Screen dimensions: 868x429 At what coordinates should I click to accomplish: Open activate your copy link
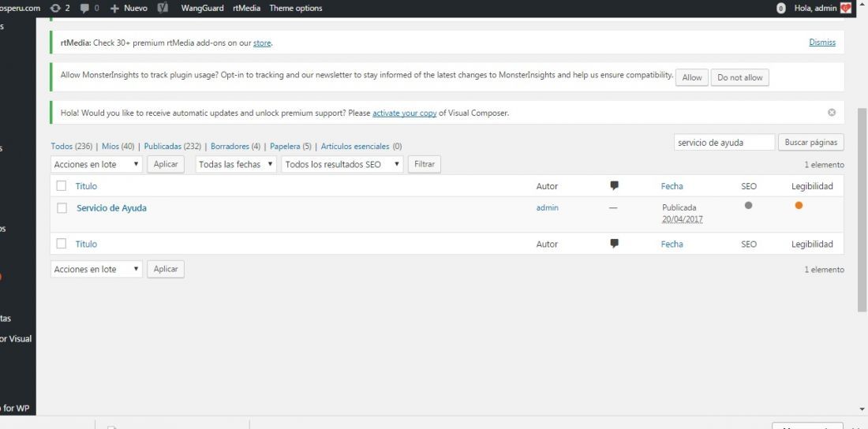404,113
